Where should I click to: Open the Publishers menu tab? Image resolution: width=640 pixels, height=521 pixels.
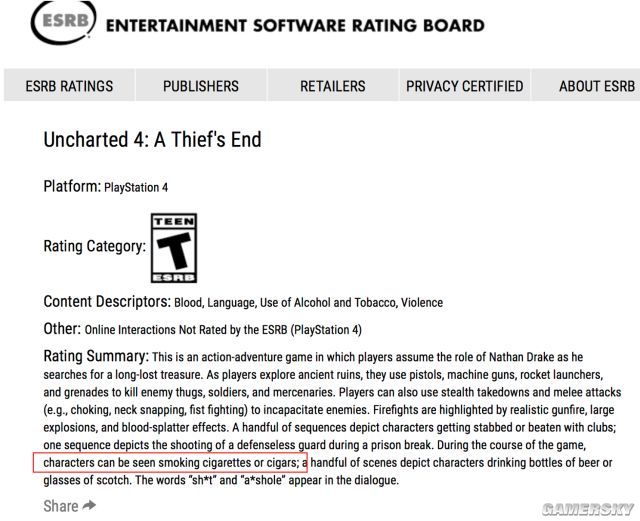coord(201,86)
